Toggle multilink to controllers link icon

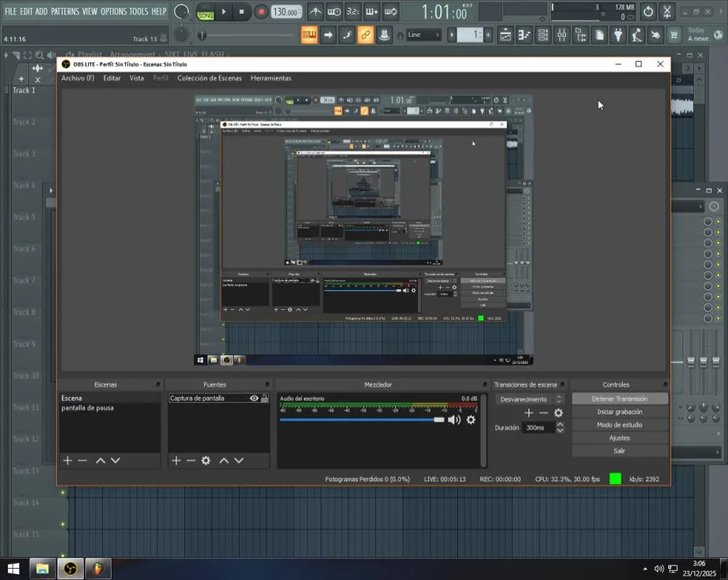point(365,35)
